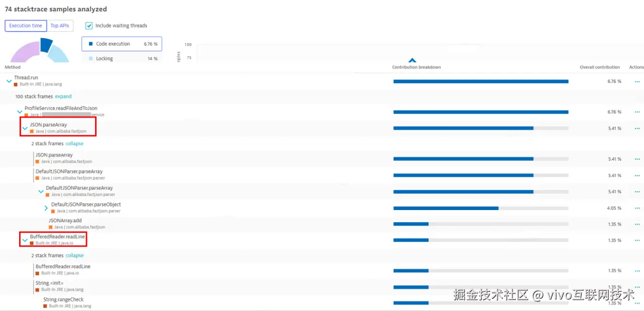Image resolution: width=644 pixels, height=311 pixels.
Task: Open actions menu for DefaultJSONParser.parseObject row
Action: pos(637,208)
